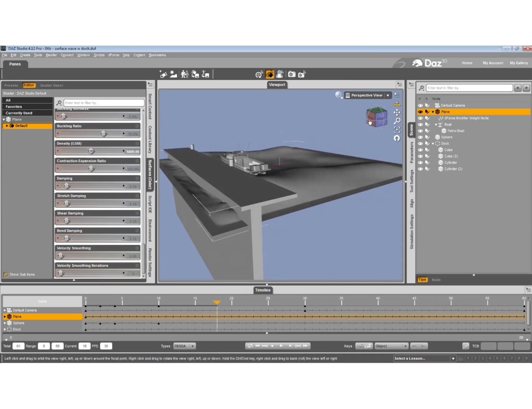
Task: Toggle visibility eye for Boat node
Action: click(420, 124)
